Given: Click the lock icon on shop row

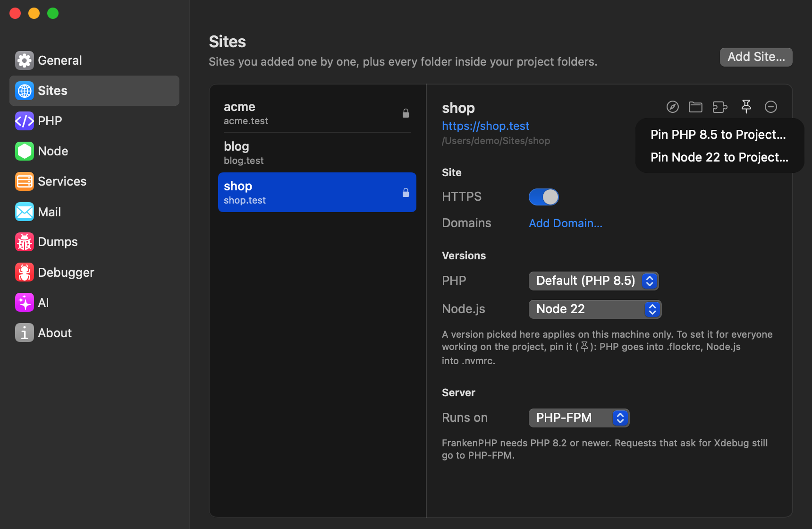Looking at the screenshot, I should (x=406, y=193).
